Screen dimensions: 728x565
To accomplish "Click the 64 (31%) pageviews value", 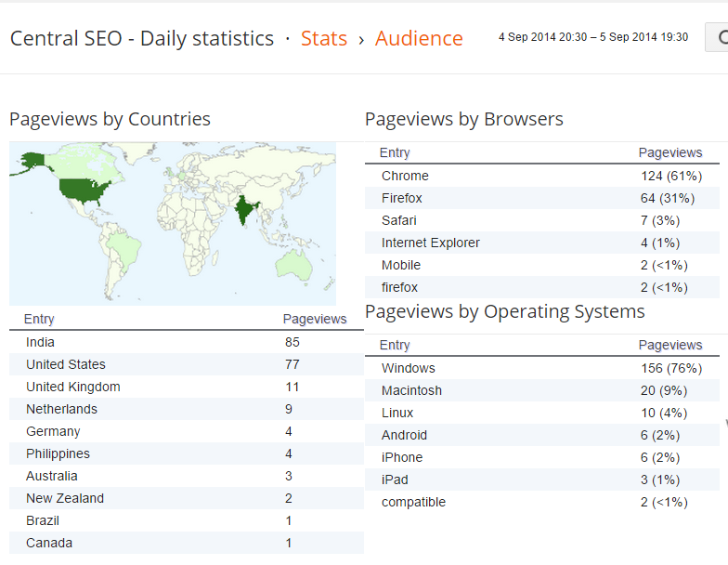I will tap(668, 198).
